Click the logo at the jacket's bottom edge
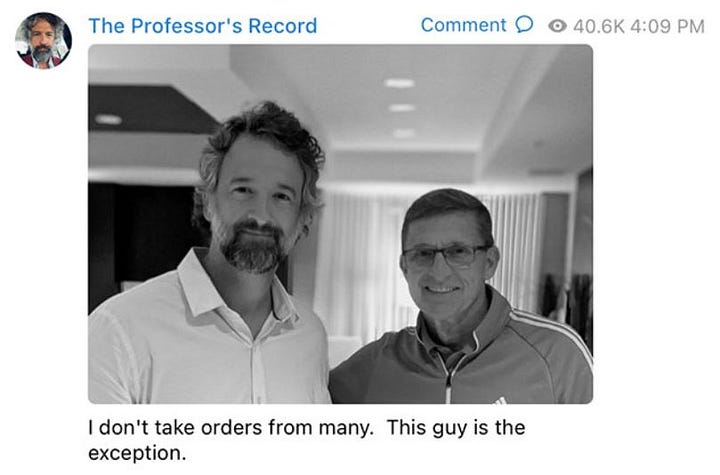 coord(501,400)
